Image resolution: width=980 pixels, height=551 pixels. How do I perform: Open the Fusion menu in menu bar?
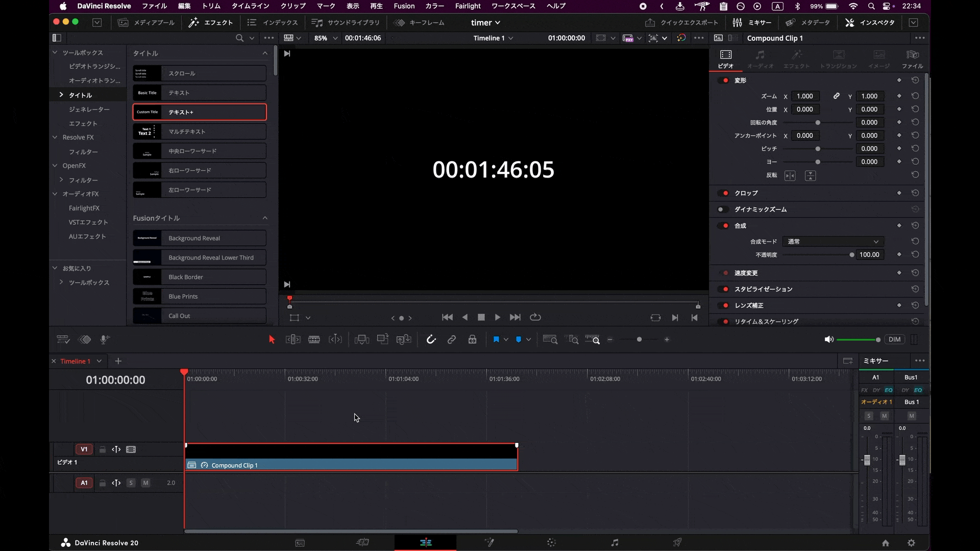click(x=404, y=6)
